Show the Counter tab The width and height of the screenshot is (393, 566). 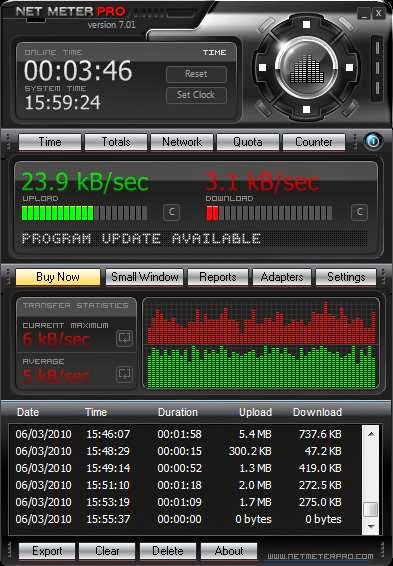[x=314, y=142]
